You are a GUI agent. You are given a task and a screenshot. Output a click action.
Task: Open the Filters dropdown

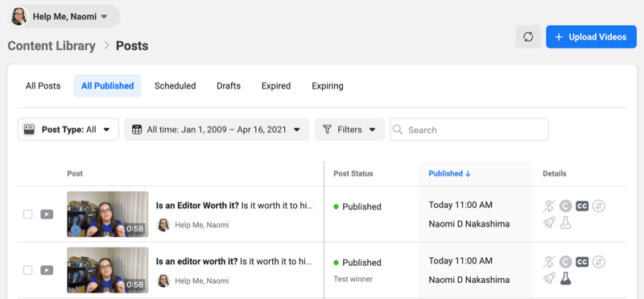pyautogui.click(x=349, y=130)
